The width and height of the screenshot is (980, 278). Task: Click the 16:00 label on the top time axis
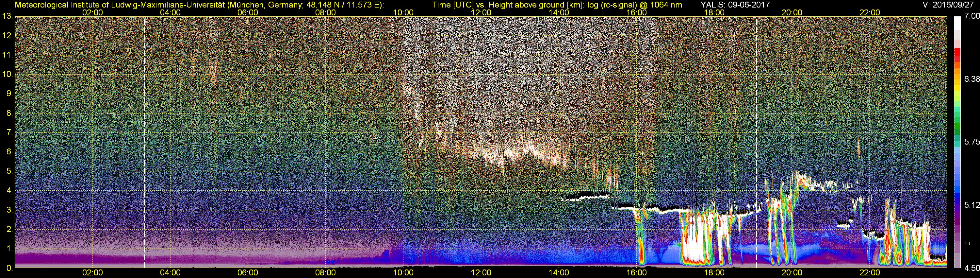coord(636,12)
